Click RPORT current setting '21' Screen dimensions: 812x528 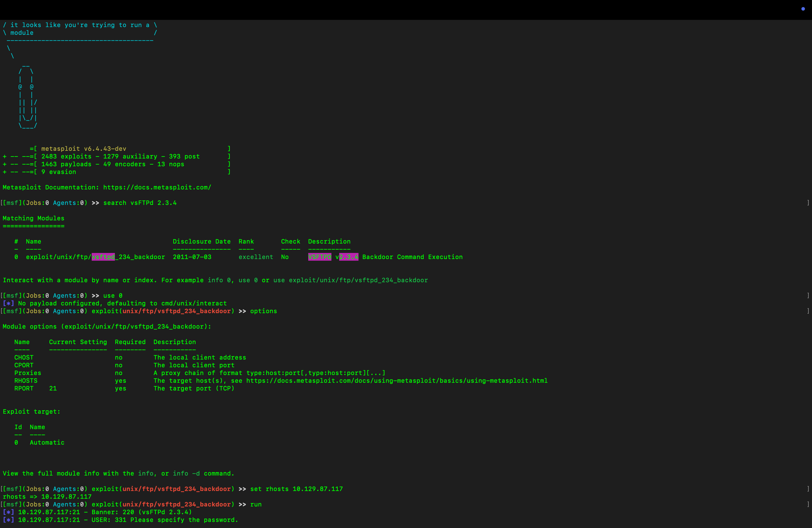[x=53, y=389]
